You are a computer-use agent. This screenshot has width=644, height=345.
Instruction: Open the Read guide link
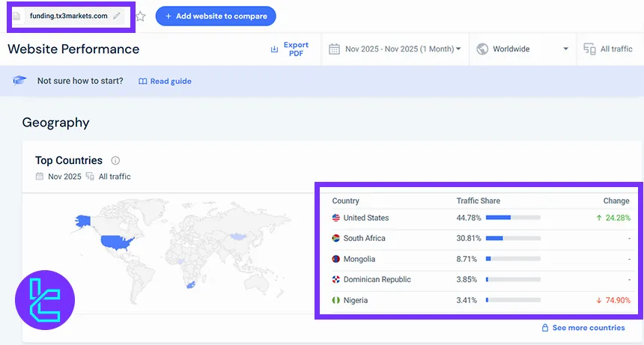click(165, 82)
